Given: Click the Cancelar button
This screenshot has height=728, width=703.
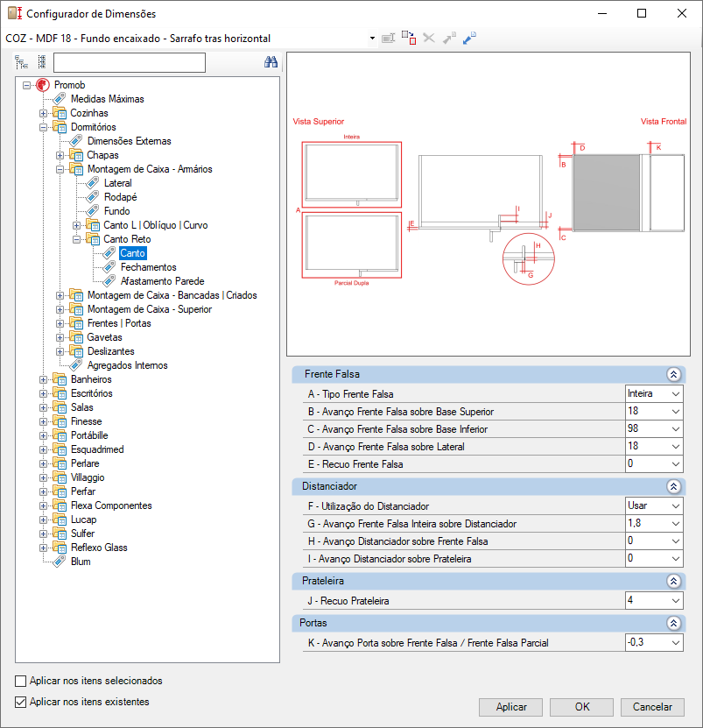Looking at the screenshot, I should click(652, 707).
